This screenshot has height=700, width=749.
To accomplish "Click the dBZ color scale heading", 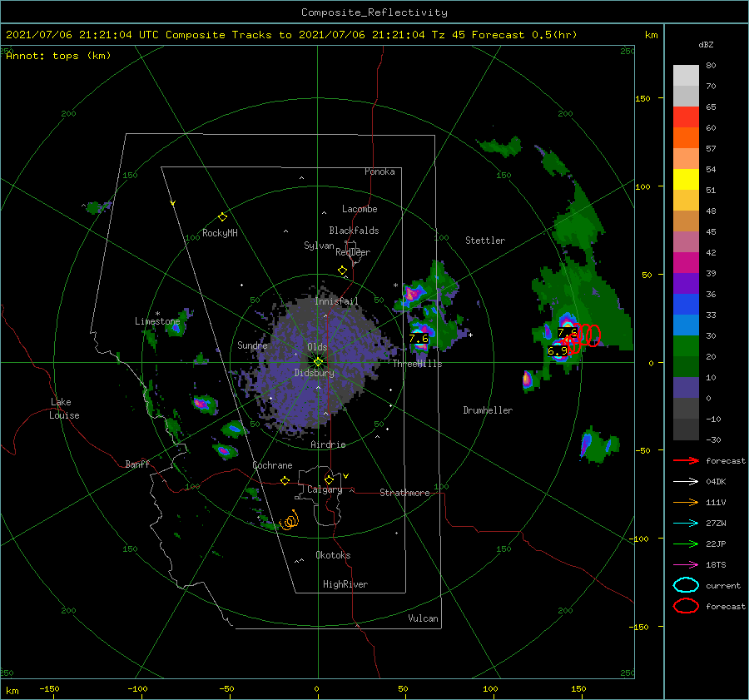I will pos(706,45).
